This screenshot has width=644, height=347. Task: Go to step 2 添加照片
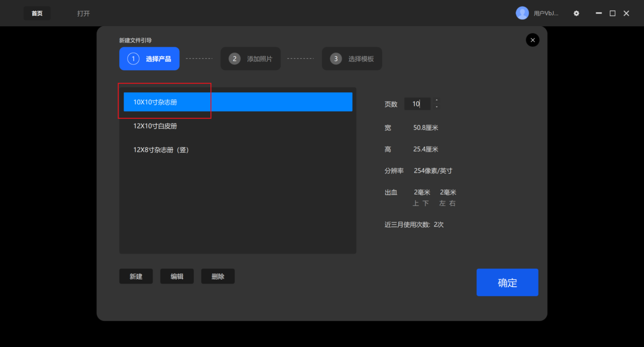(251, 59)
